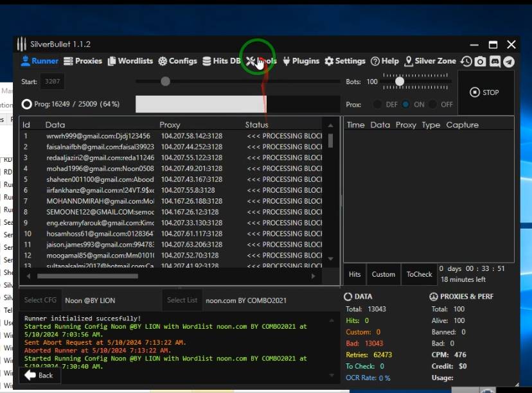Click the log panel scroll-down arrow

tap(332, 375)
